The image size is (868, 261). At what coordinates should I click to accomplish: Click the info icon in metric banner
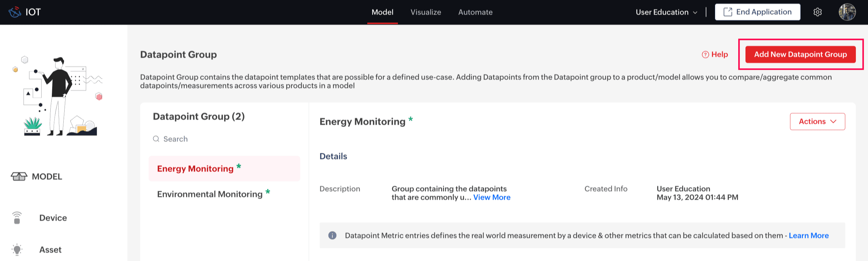point(332,236)
